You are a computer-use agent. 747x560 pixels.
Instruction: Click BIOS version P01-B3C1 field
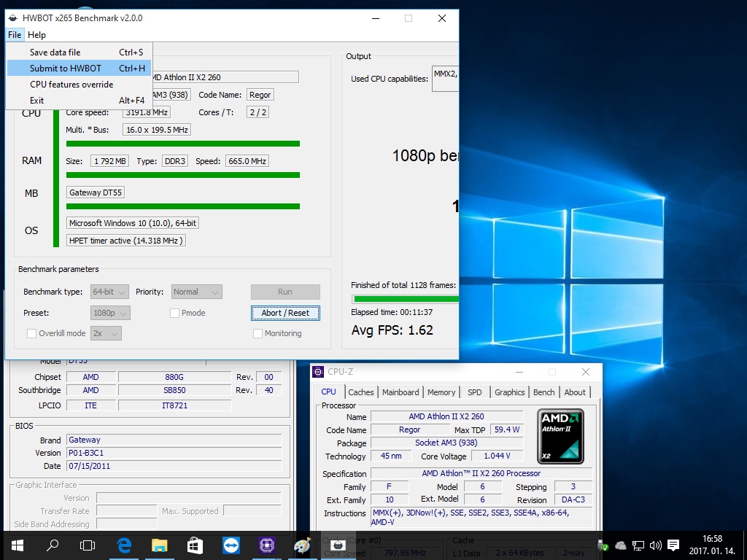tap(174, 453)
